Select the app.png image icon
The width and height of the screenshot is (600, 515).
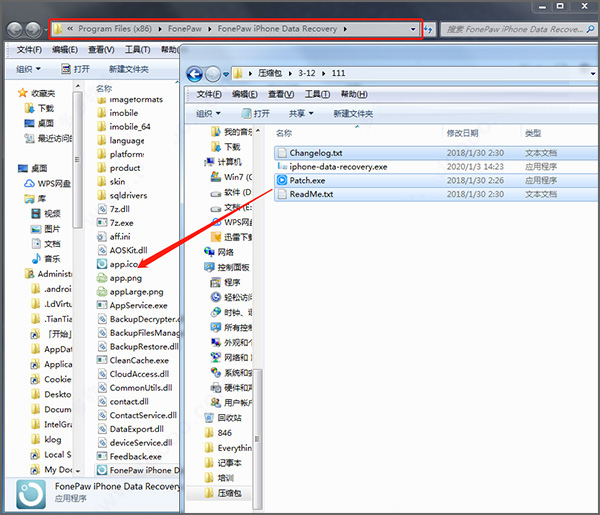(x=102, y=278)
